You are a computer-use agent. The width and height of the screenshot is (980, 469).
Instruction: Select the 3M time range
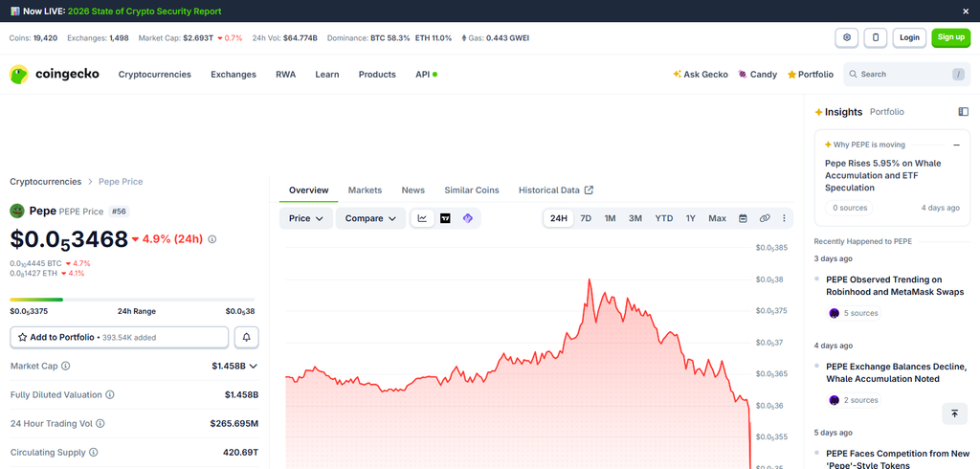tap(635, 218)
